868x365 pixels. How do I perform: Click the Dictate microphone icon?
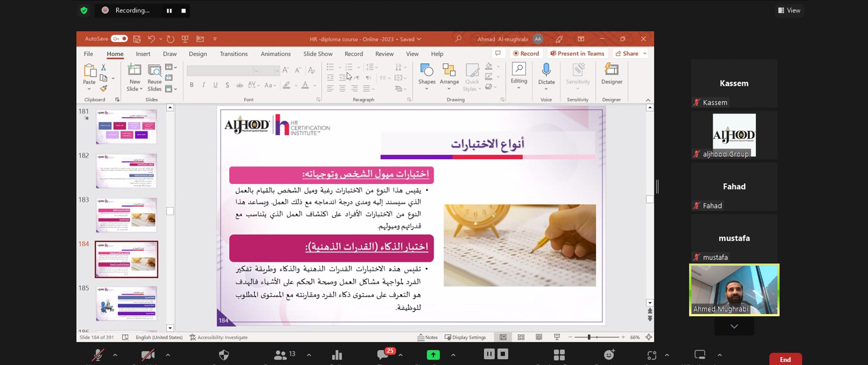tap(546, 70)
